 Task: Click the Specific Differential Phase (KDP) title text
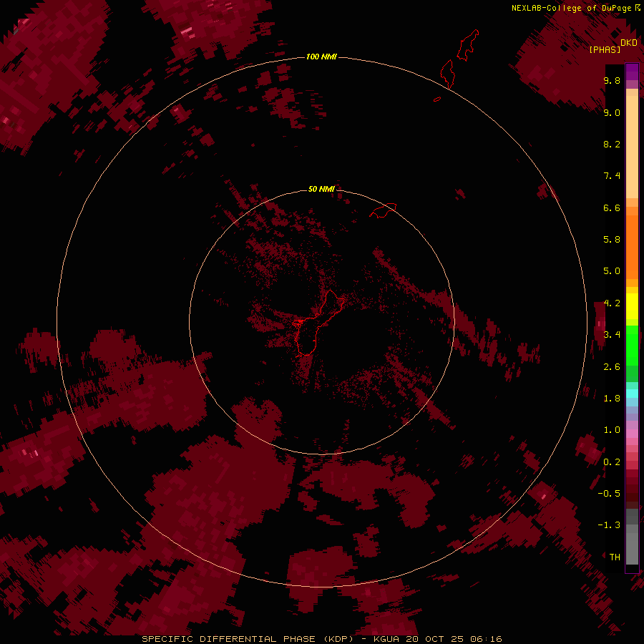click(x=248, y=639)
